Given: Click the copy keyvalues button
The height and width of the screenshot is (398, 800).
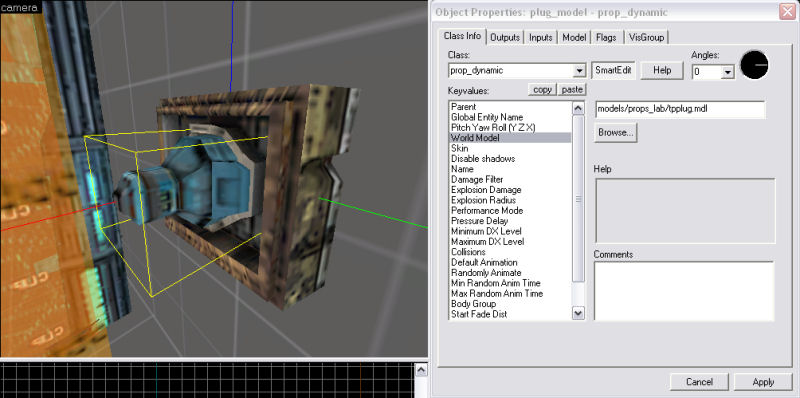Looking at the screenshot, I should point(542,89).
